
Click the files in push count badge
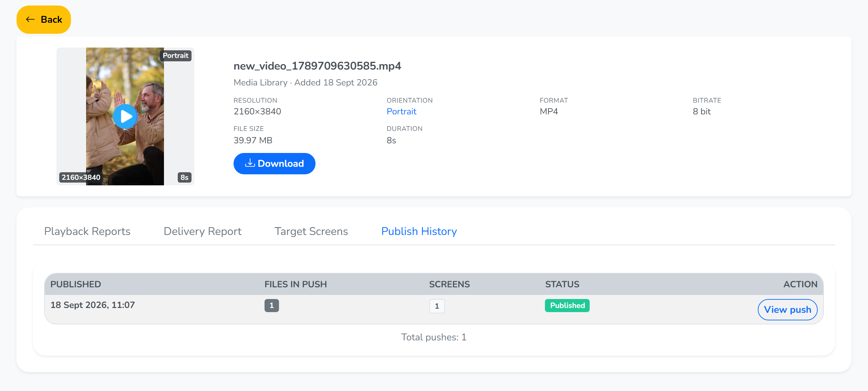(x=272, y=306)
